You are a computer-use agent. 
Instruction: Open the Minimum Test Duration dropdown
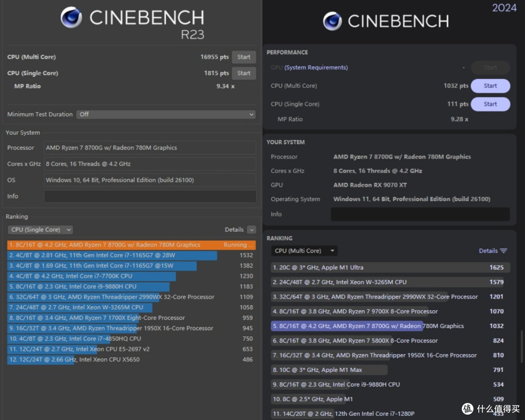point(166,114)
